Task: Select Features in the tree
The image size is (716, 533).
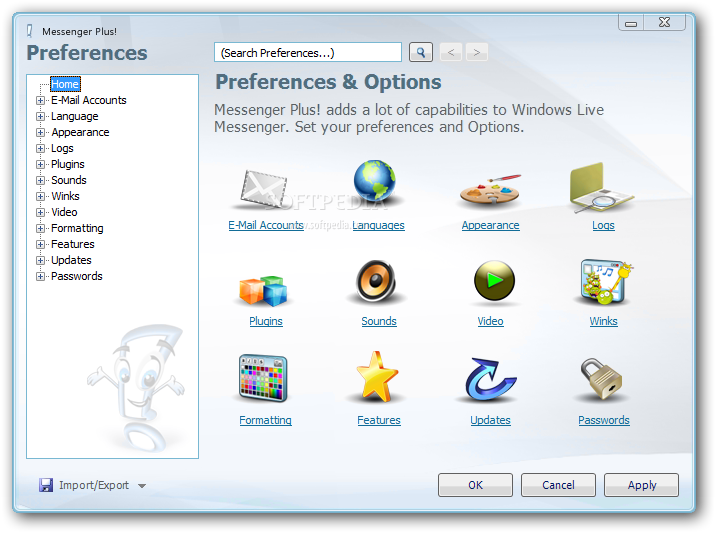Action: point(73,244)
